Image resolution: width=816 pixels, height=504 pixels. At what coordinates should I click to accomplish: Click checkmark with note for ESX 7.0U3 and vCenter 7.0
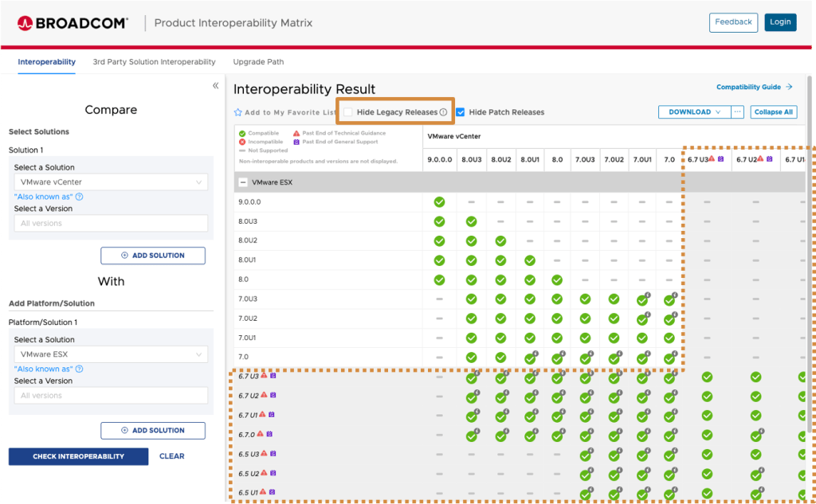pos(669,299)
